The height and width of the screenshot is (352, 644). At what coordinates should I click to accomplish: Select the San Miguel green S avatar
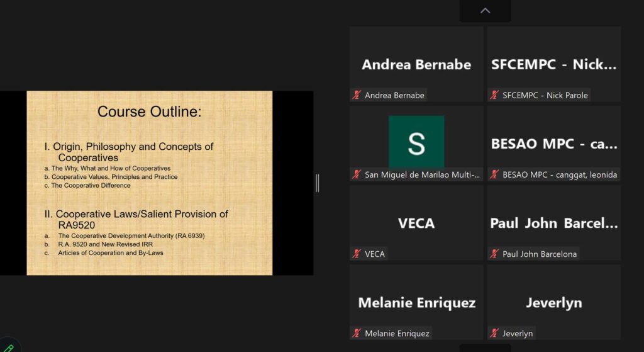click(416, 142)
